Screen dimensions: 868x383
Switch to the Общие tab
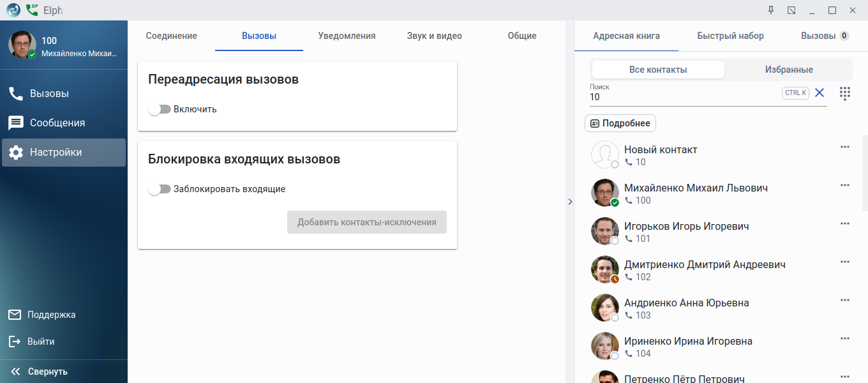[x=522, y=36]
